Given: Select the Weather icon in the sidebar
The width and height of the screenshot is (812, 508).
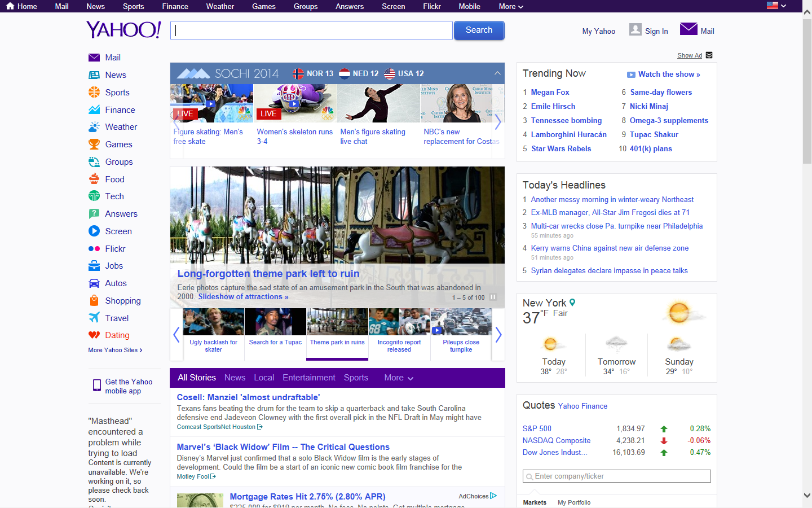Looking at the screenshot, I should [x=94, y=127].
